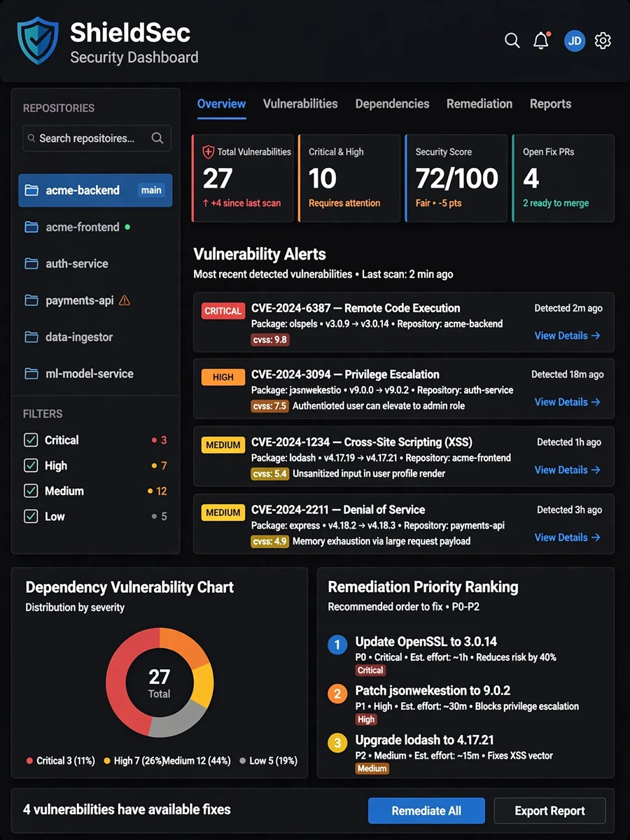Screen dimensions: 630x840
Task: Click the cvss 5.4 score badge
Action: pyautogui.click(x=269, y=474)
